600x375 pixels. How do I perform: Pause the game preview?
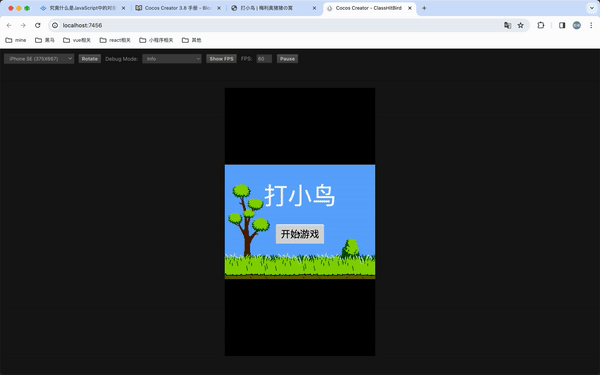pyautogui.click(x=287, y=59)
